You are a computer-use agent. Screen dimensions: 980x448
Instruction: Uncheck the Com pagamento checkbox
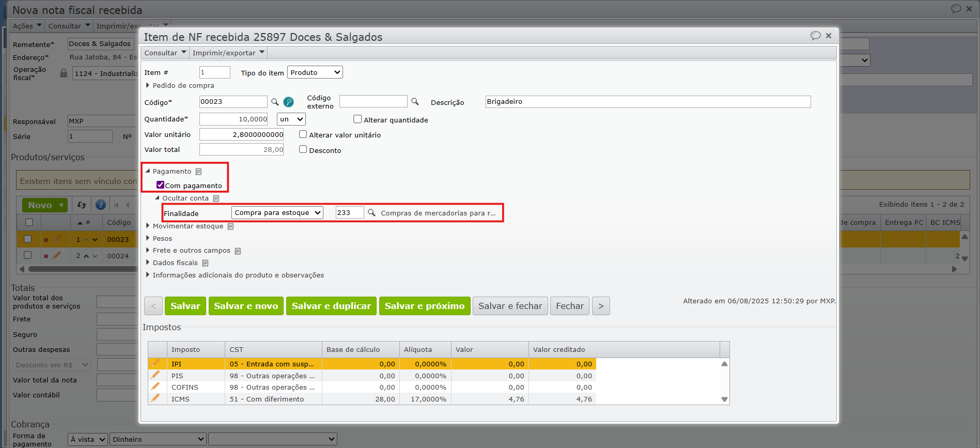point(161,185)
